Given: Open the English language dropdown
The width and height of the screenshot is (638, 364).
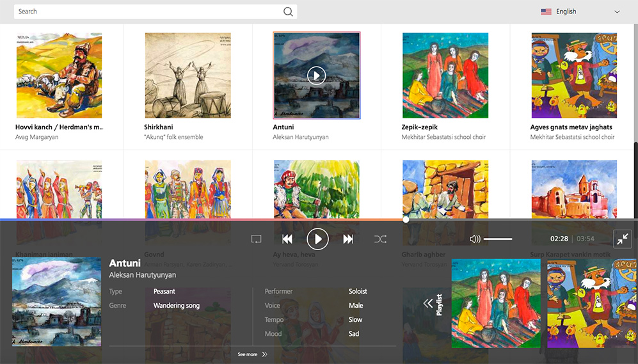Looking at the screenshot, I should click(580, 12).
